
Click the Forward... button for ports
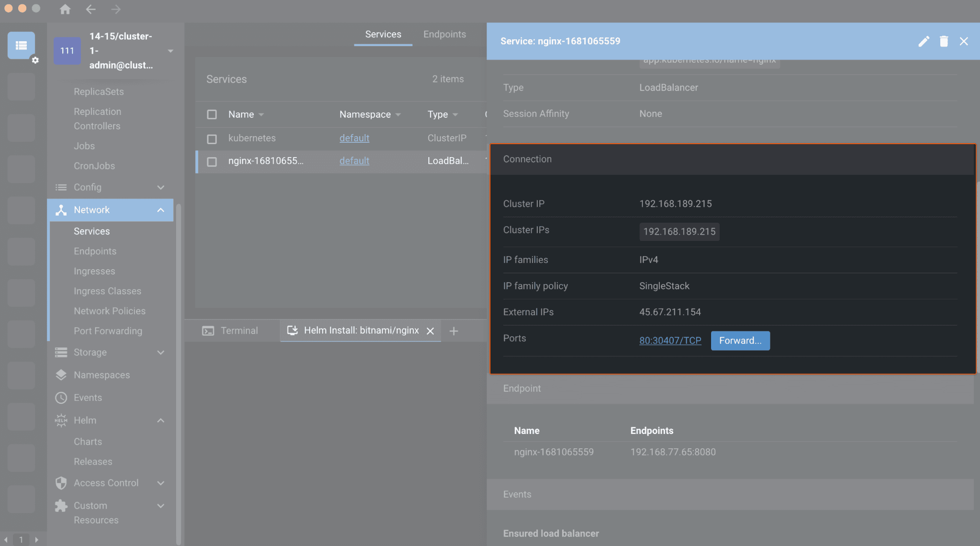(x=740, y=341)
